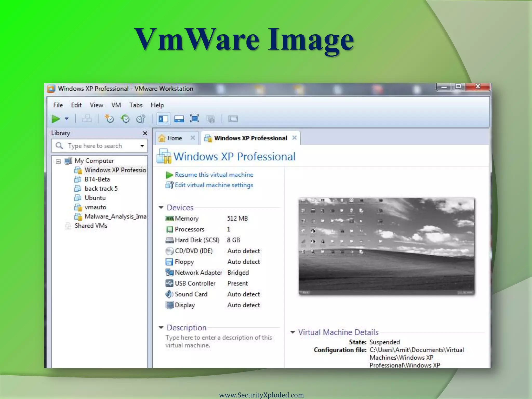The width and height of the screenshot is (532, 399).
Task: Open the VM menu
Action: point(116,105)
